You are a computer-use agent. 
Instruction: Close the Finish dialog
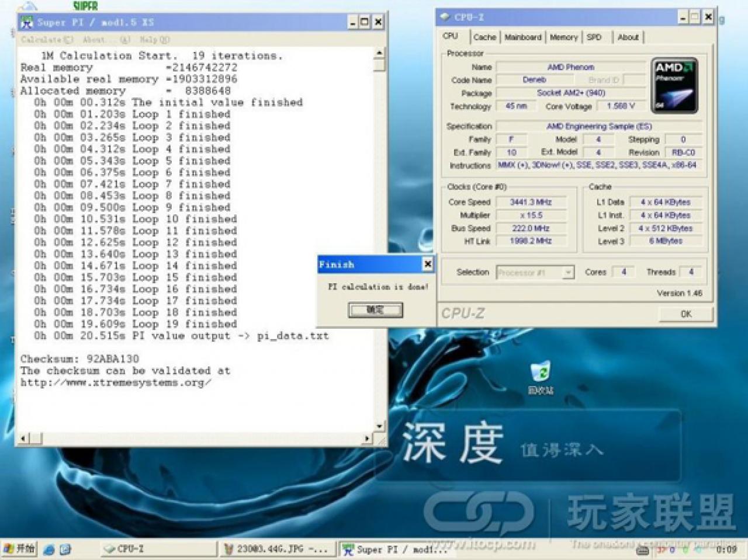pos(427,265)
